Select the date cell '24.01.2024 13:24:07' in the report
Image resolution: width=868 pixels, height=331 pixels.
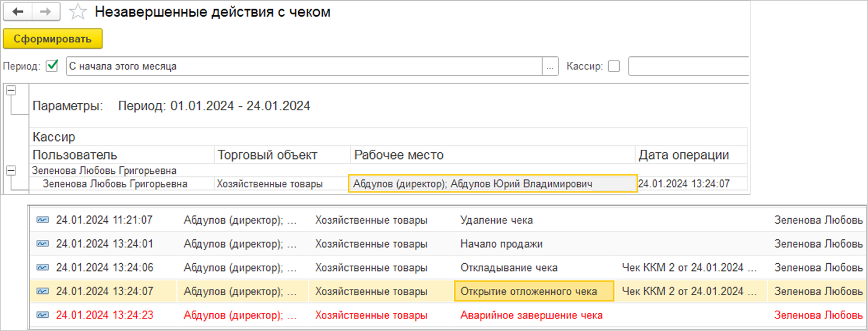(684, 184)
